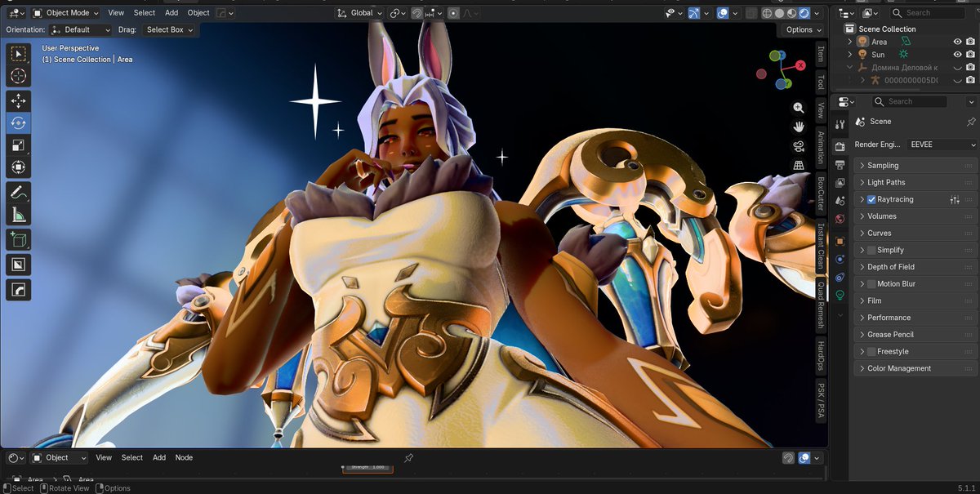The height and width of the screenshot is (494, 980).
Task: Select the Measure tool
Action: click(18, 216)
